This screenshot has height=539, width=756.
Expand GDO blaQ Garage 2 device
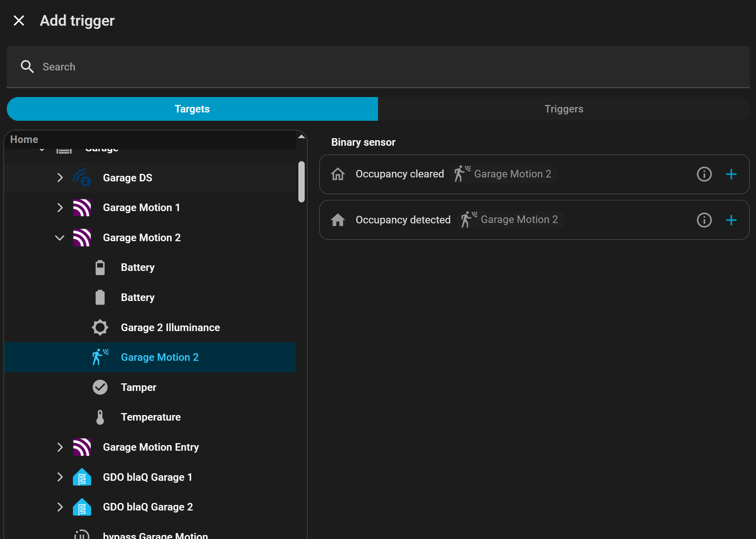60,507
